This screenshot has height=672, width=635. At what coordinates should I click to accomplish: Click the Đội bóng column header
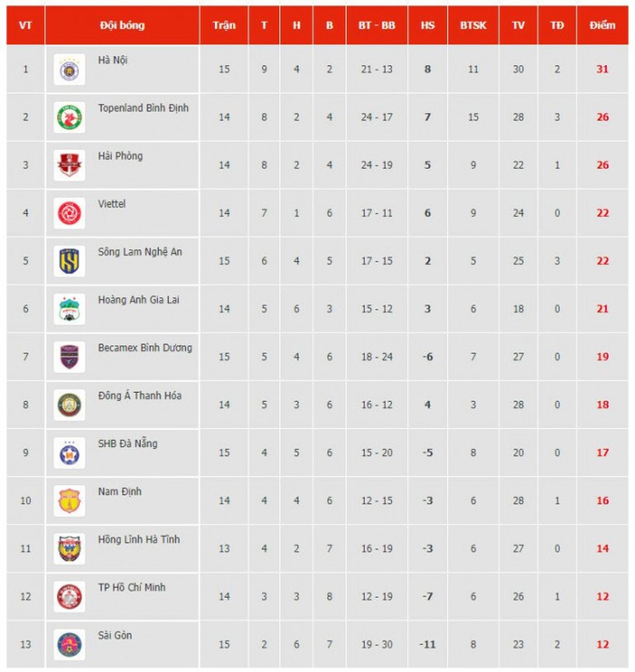pyautogui.click(x=122, y=25)
